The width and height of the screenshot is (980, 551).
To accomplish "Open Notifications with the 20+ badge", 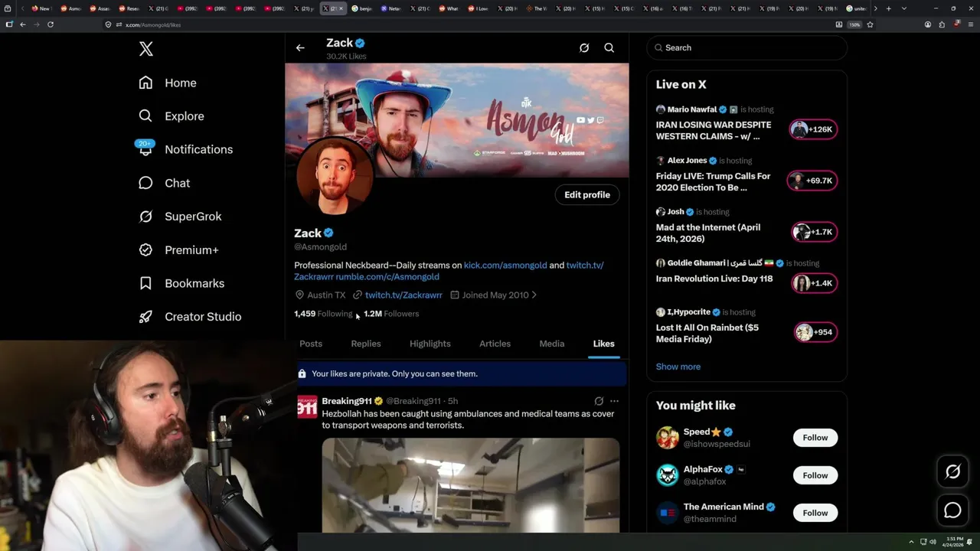I will (x=185, y=149).
